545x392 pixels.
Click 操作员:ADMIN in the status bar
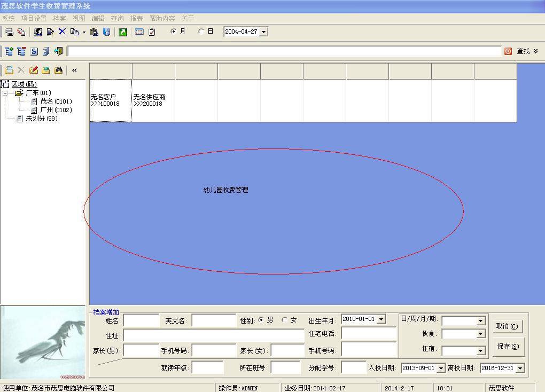(x=238, y=388)
